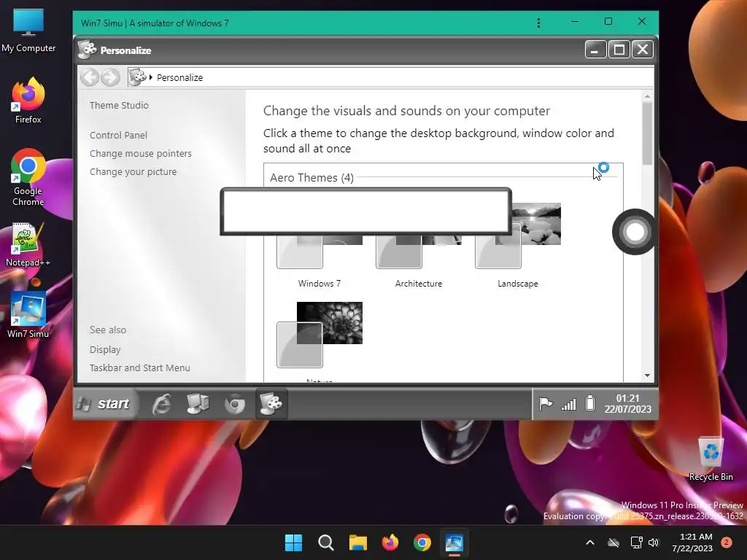Click cloud sync icon in system tray
747x560 pixels.
613,542
